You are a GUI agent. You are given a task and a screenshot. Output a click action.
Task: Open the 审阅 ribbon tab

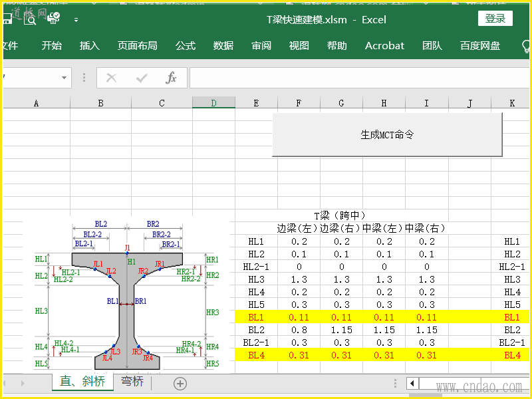261,45
